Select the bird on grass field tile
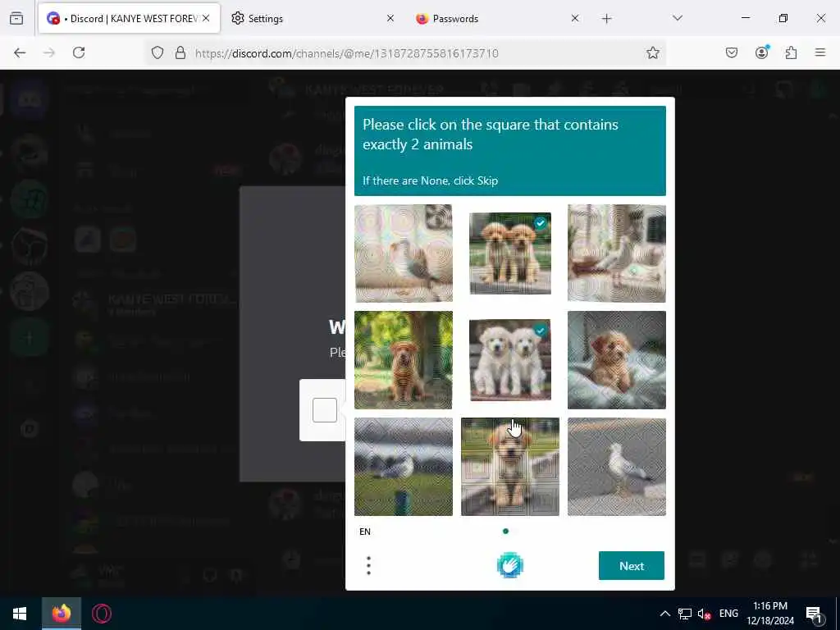Image resolution: width=840 pixels, height=630 pixels. click(404, 467)
